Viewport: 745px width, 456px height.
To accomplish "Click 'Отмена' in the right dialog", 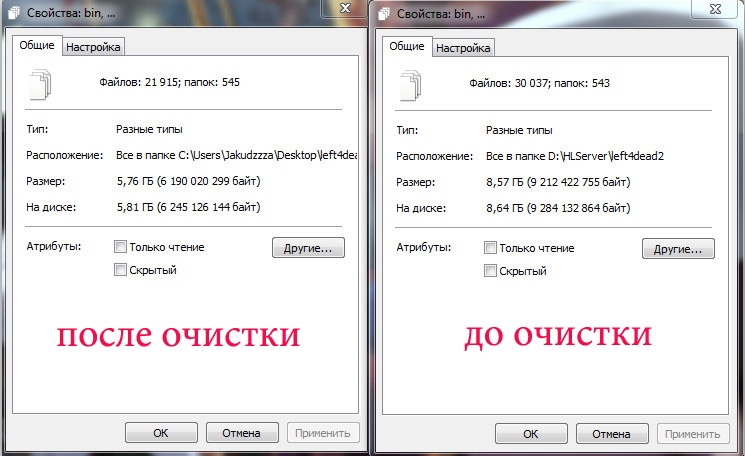I will [612, 434].
